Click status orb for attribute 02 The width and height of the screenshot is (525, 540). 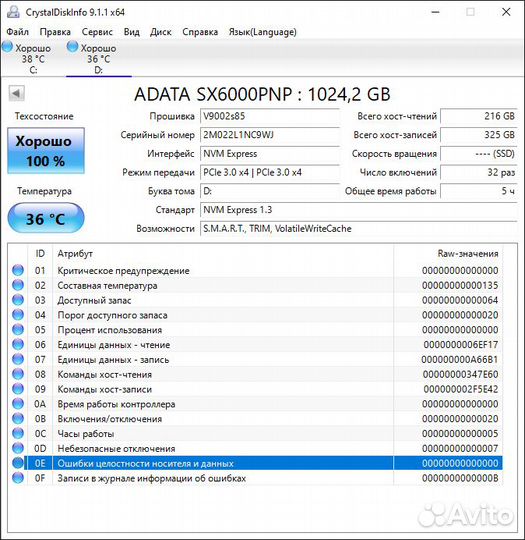pos(18,285)
